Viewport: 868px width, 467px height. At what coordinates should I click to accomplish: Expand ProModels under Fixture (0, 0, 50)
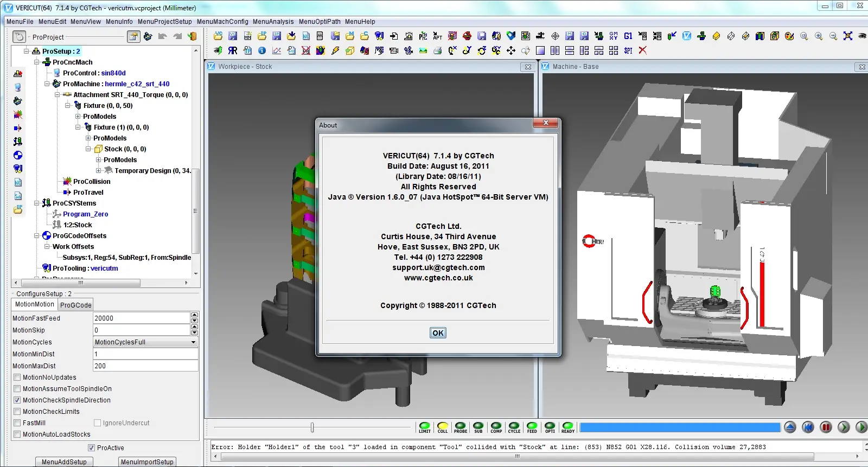pos(78,116)
